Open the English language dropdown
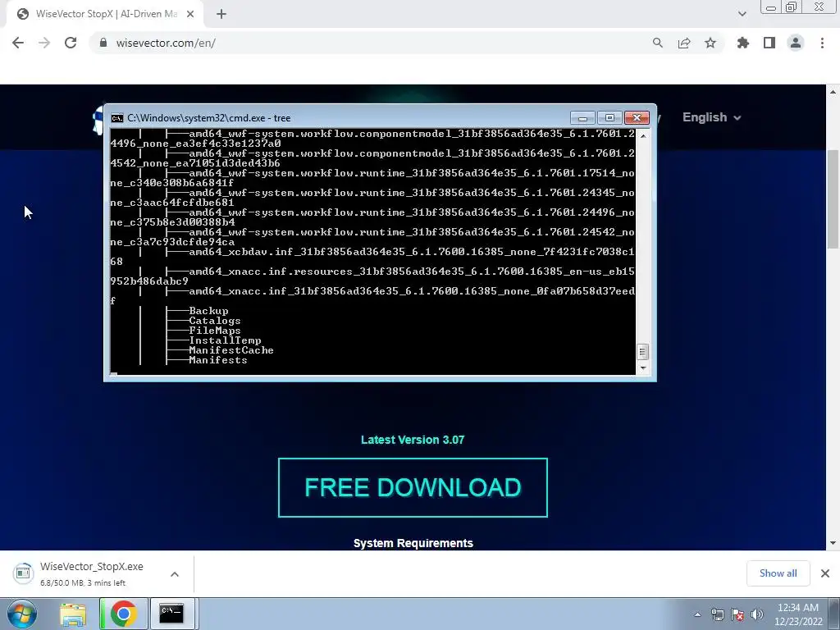The width and height of the screenshot is (840, 630). (x=711, y=117)
